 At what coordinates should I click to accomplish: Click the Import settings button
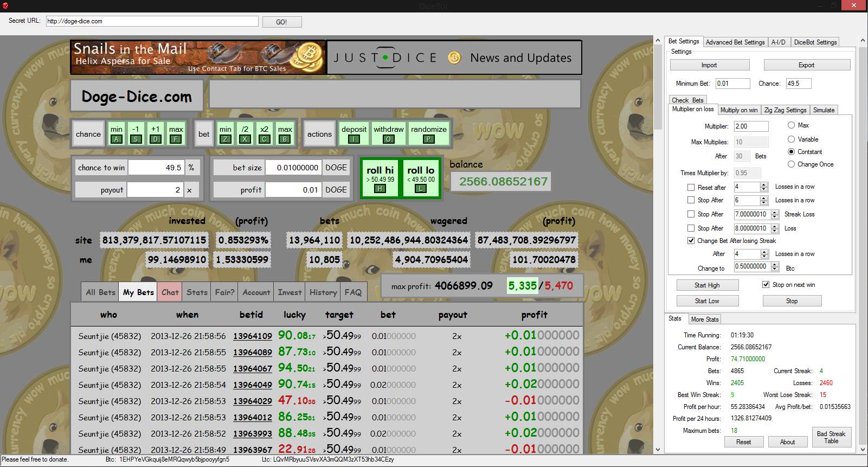pyautogui.click(x=709, y=65)
